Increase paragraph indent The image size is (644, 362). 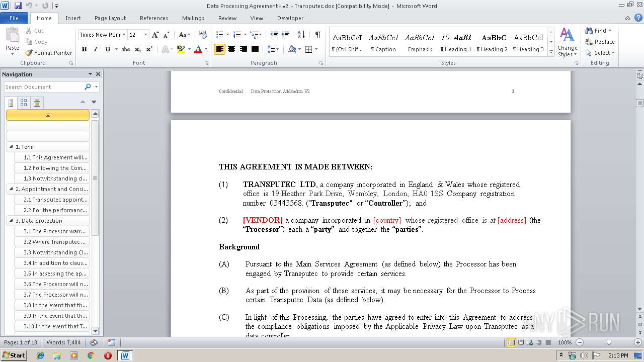[x=286, y=35]
